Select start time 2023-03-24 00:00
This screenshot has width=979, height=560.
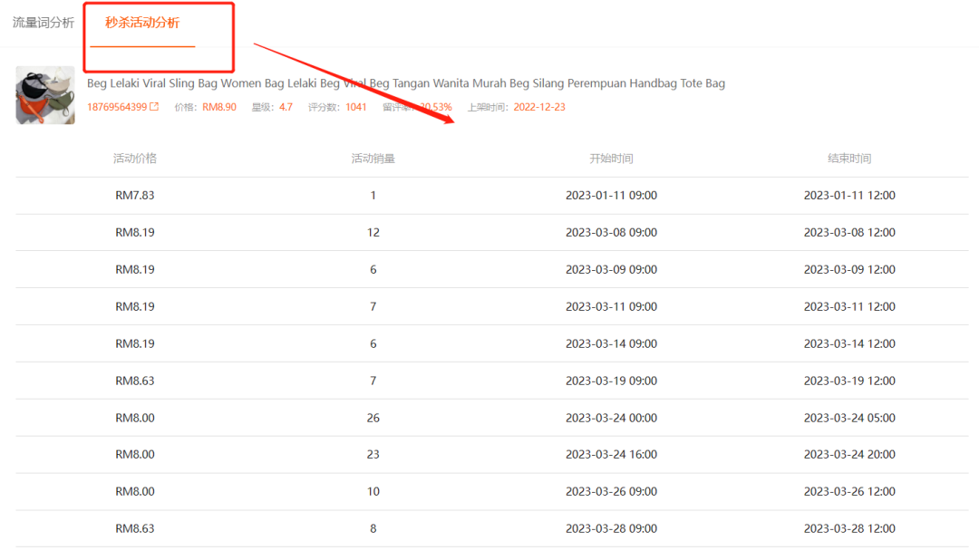pyautogui.click(x=611, y=418)
